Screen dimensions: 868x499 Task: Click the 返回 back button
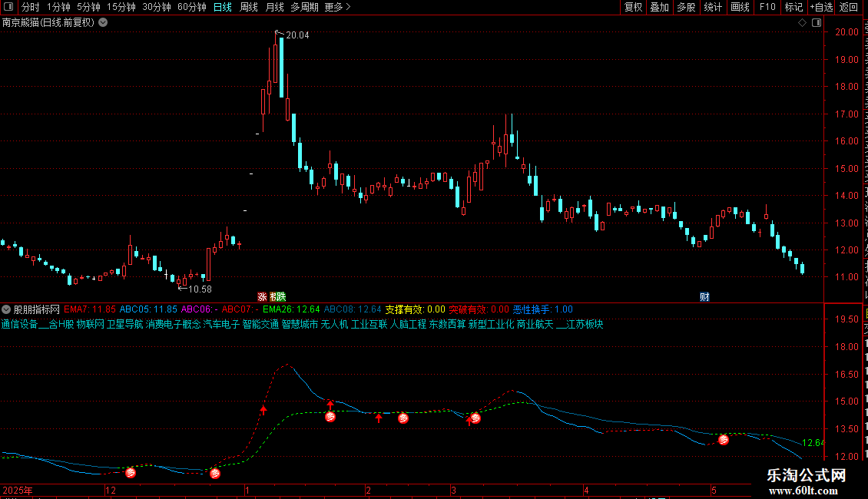(848, 7)
